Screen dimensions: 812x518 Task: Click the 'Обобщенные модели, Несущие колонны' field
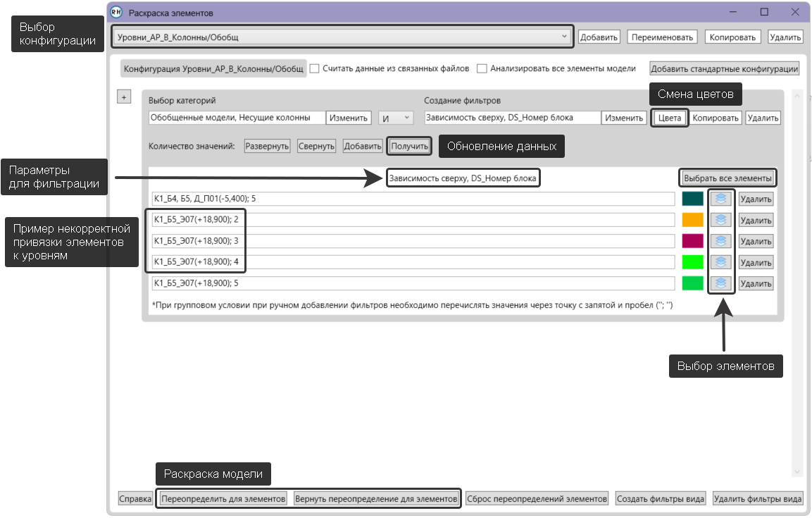point(237,118)
